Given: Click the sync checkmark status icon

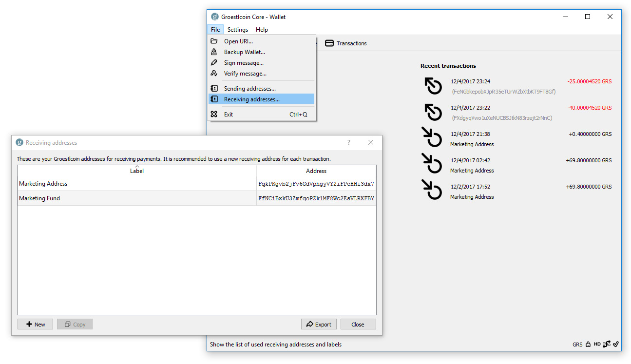Looking at the screenshot, I should pyautogui.click(x=616, y=344).
